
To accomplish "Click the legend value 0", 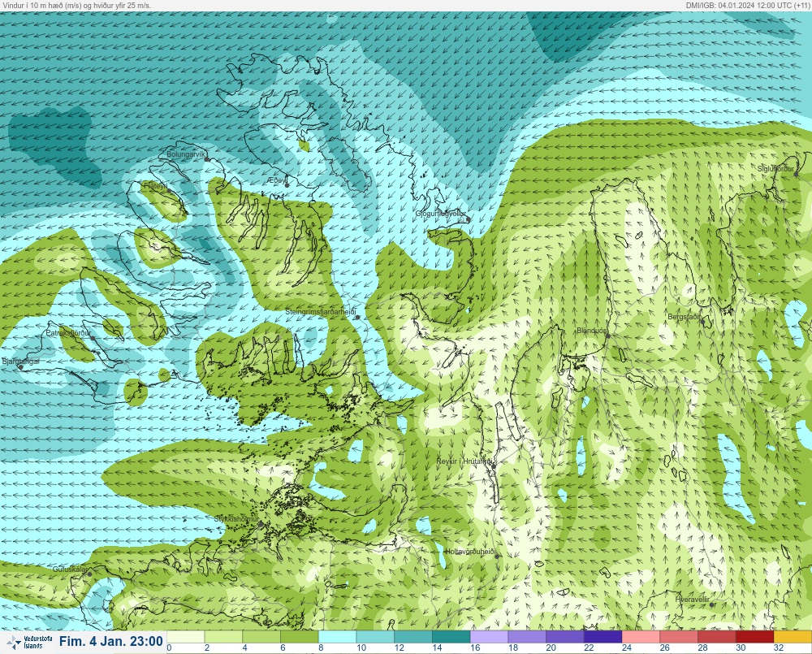I will tap(170, 648).
